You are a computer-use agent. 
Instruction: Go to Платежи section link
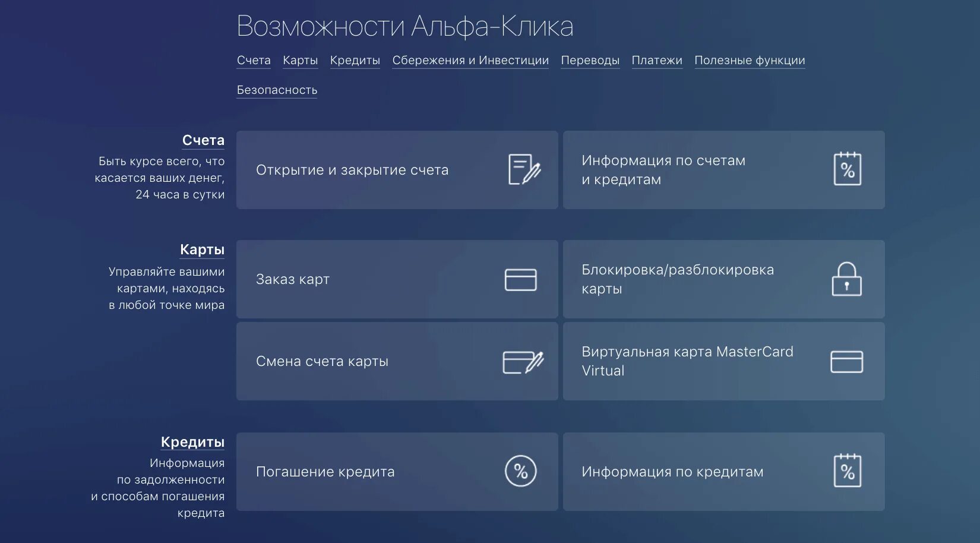(657, 61)
